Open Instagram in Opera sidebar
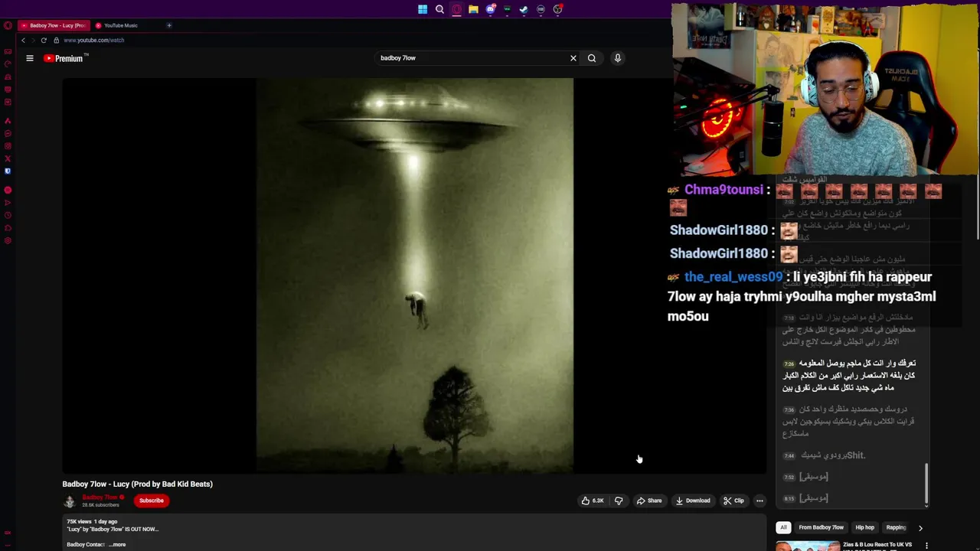This screenshot has width=980, height=551. tap(8, 146)
